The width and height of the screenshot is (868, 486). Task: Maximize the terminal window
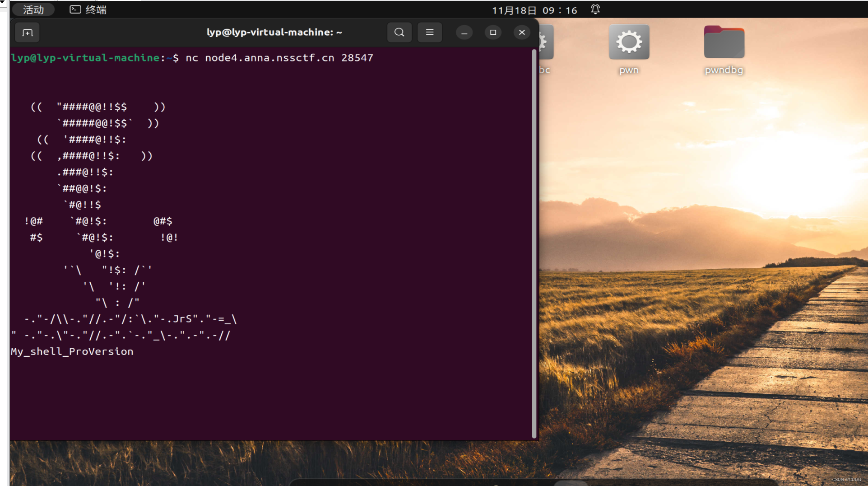[493, 32]
